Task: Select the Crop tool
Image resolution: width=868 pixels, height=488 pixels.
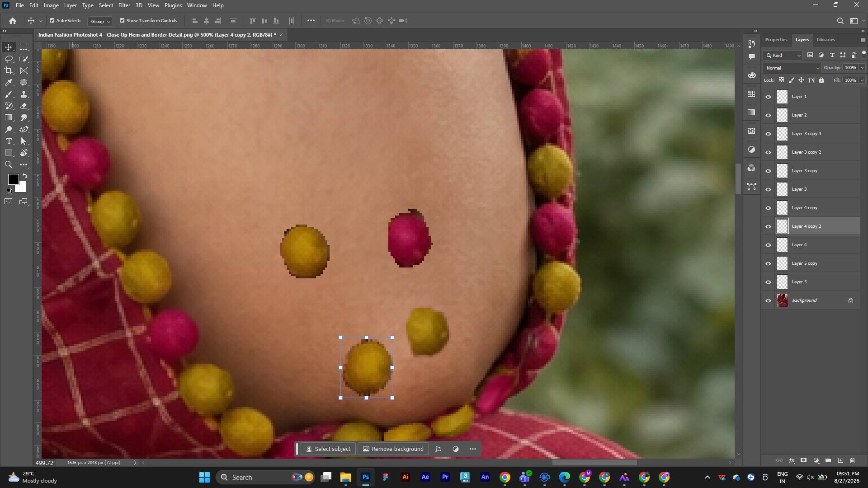Action: [9, 70]
